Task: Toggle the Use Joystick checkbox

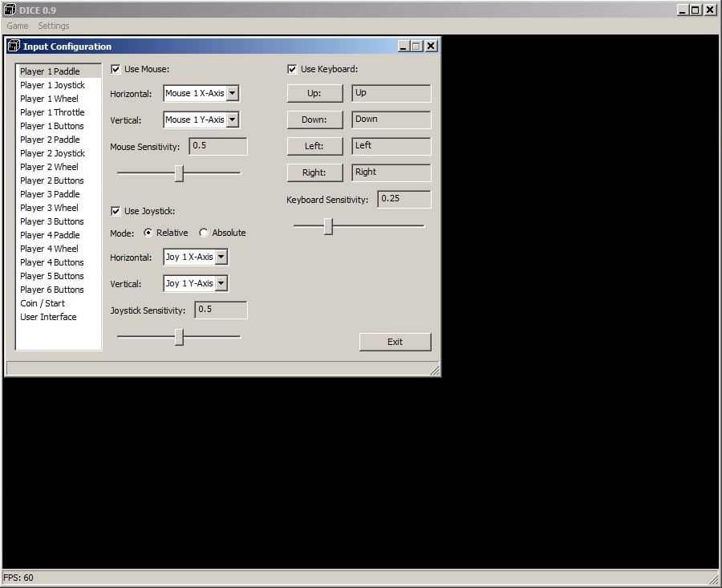Action: (x=116, y=211)
